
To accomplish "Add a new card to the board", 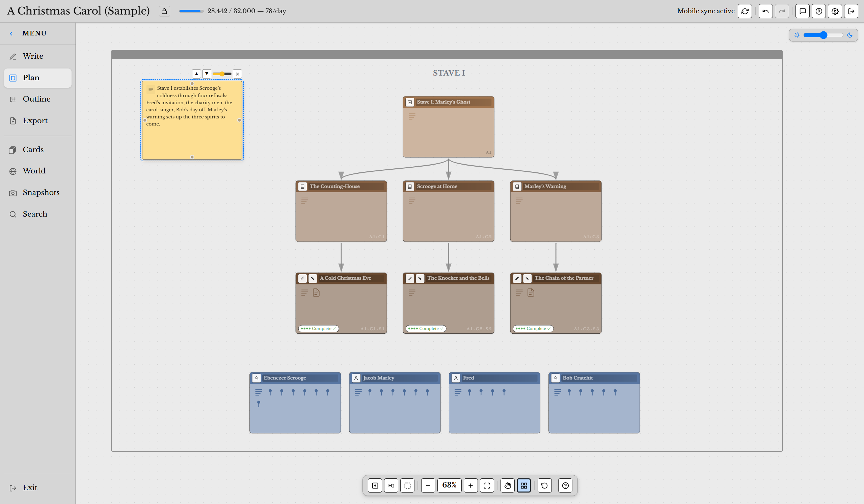I will pos(375,485).
